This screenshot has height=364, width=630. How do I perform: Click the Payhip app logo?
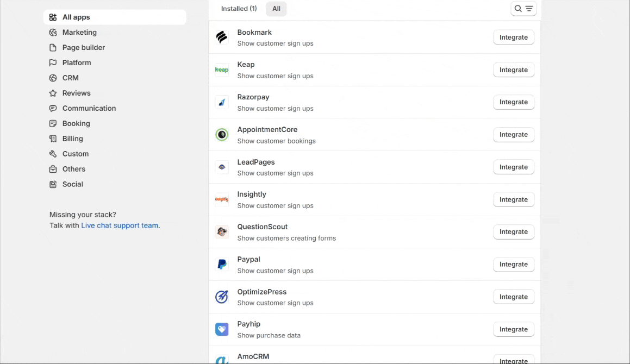(222, 329)
